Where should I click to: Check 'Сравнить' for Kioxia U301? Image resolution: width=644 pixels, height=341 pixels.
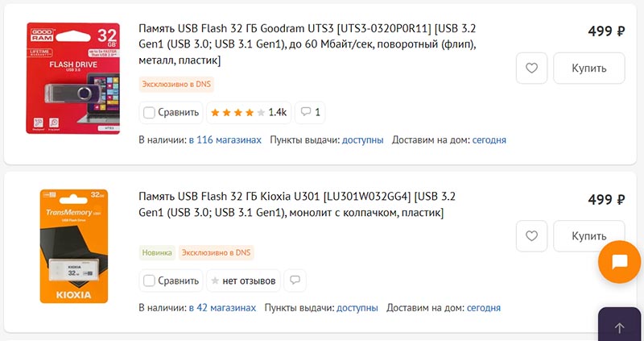tap(149, 281)
